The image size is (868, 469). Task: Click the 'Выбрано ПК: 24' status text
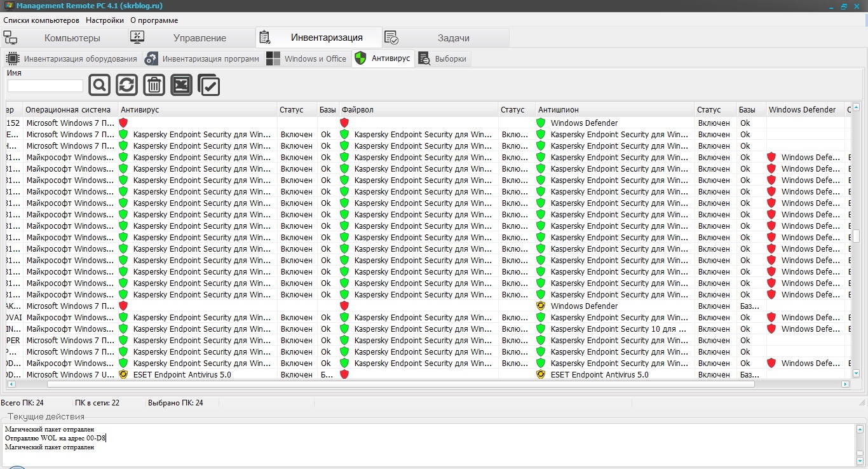[175, 403]
